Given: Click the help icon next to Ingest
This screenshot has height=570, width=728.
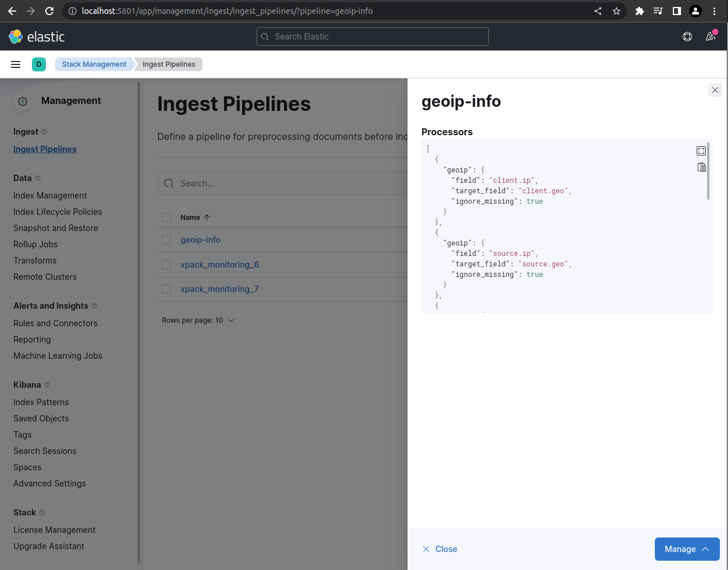Looking at the screenshot, I should click(44, 132).
